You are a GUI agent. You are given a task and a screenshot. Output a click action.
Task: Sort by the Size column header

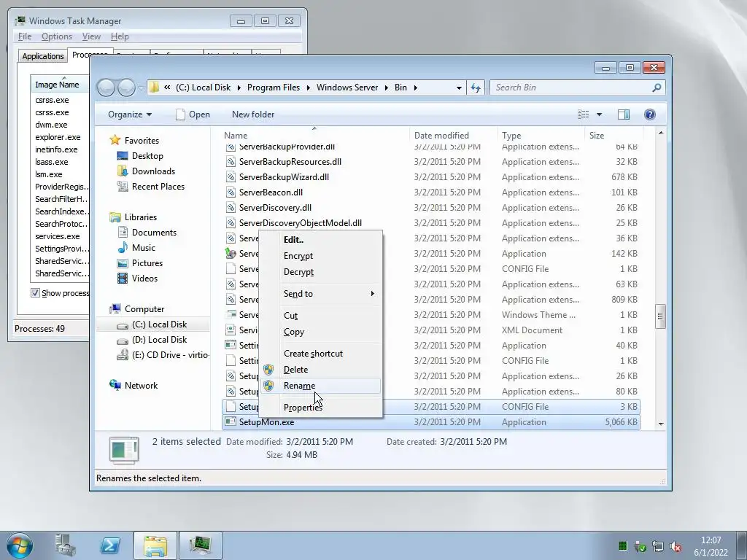point(613,135)
